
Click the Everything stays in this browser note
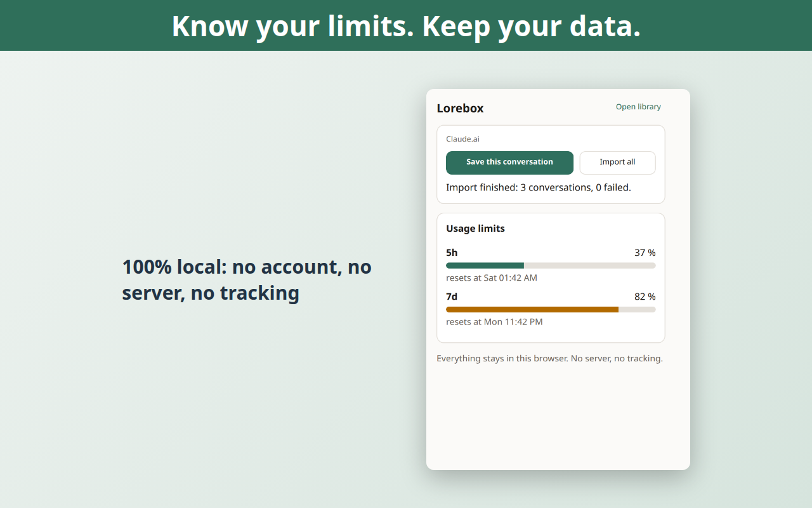[x=549, y=359]
